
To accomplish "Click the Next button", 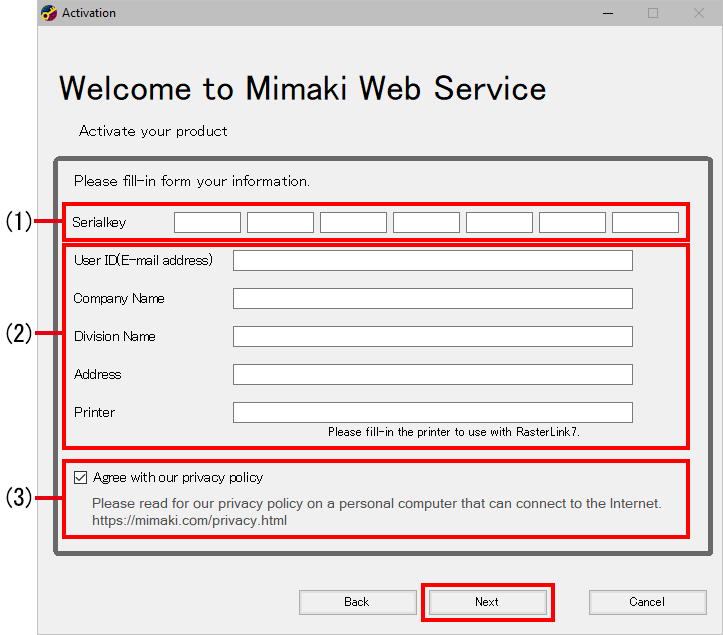I will [487, 602].
